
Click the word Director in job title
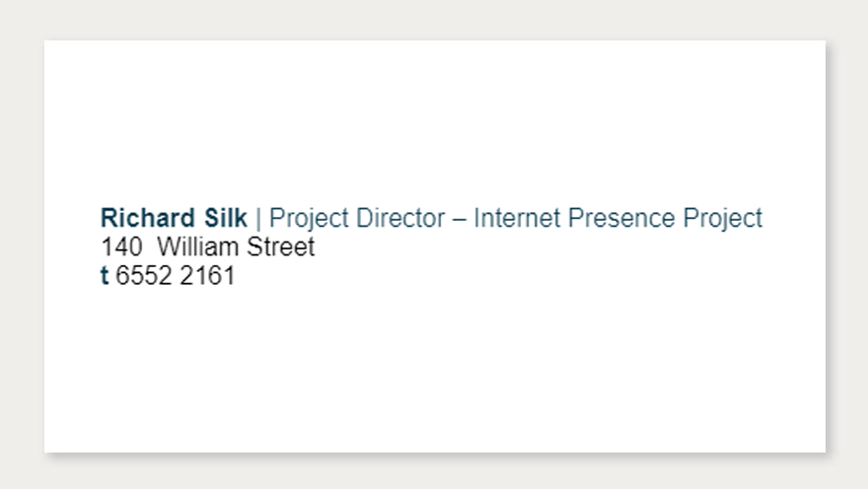[400, 218]
